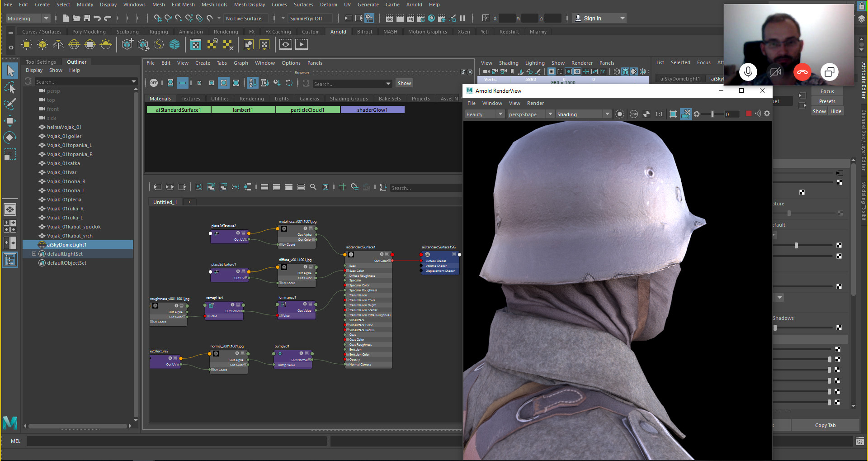
Task: Click the Presets button in Attribute Editor
Action: [827, 101]
